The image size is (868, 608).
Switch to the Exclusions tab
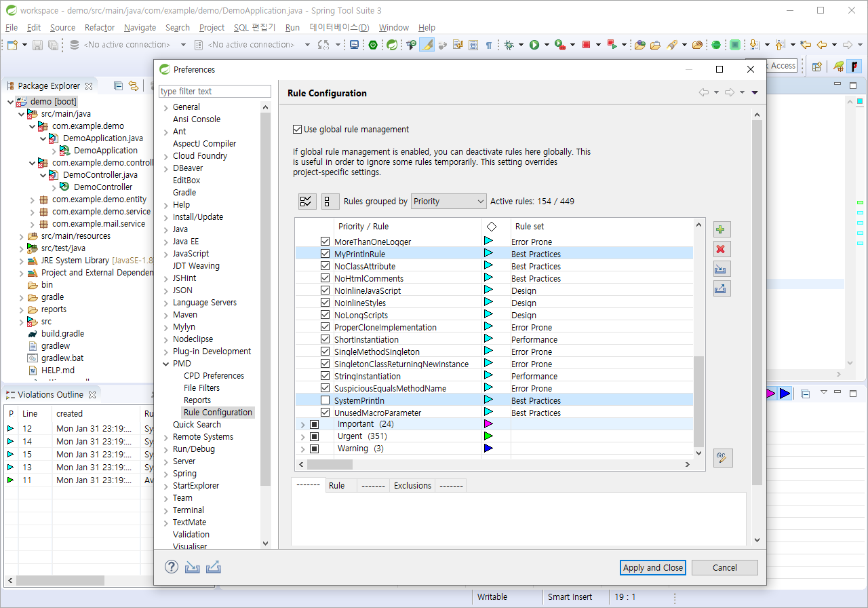point(412,485)
